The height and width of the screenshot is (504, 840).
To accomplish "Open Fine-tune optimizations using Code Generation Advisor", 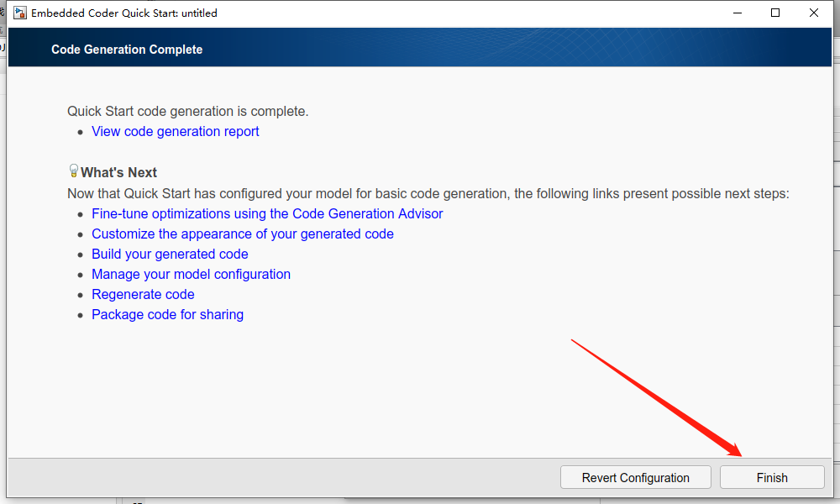I will tap(267, 213).
